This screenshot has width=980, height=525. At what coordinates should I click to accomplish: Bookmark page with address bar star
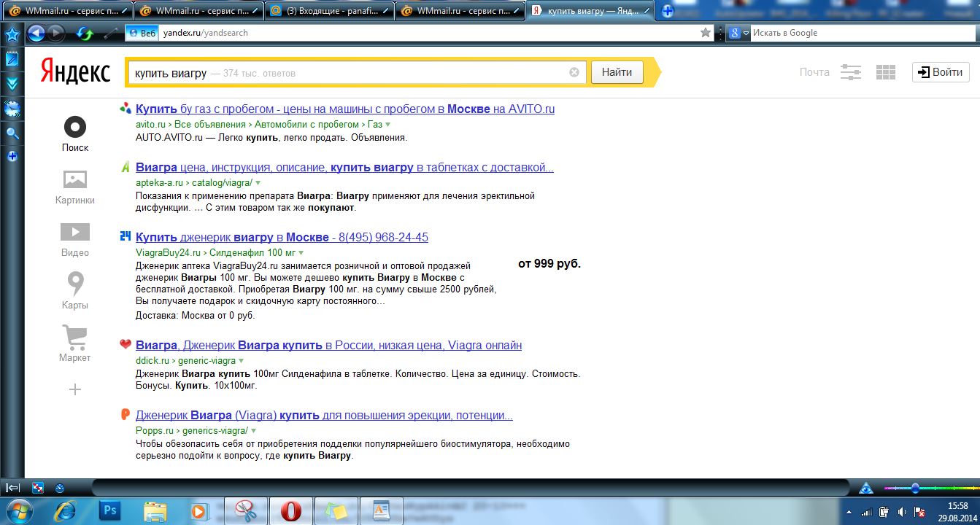tap(705, 33)
